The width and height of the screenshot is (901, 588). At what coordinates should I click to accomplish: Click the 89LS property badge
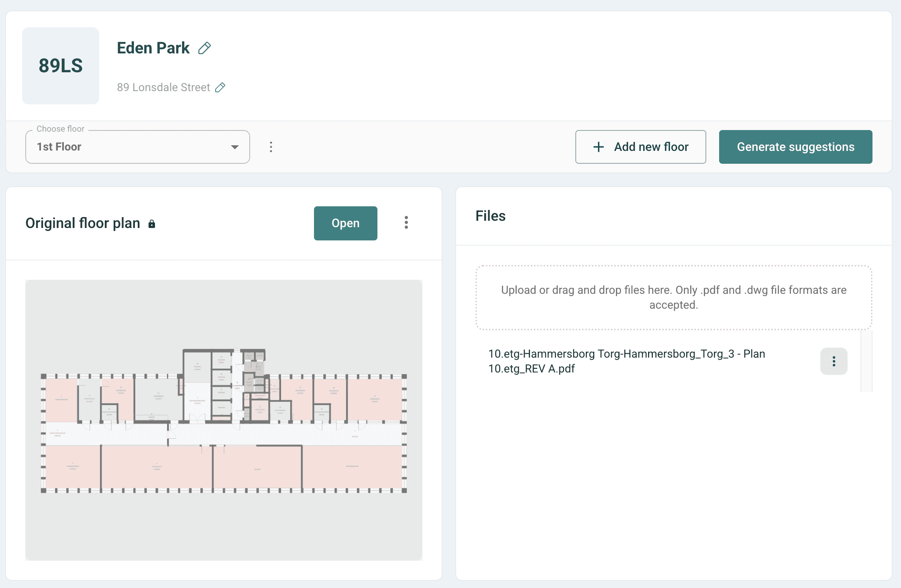(x=60, y=65)
